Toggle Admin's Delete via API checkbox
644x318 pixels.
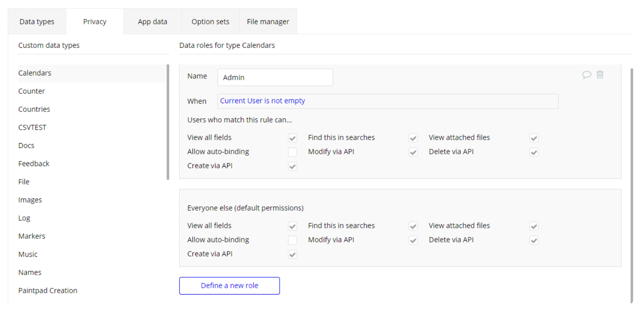click(534, 152)
